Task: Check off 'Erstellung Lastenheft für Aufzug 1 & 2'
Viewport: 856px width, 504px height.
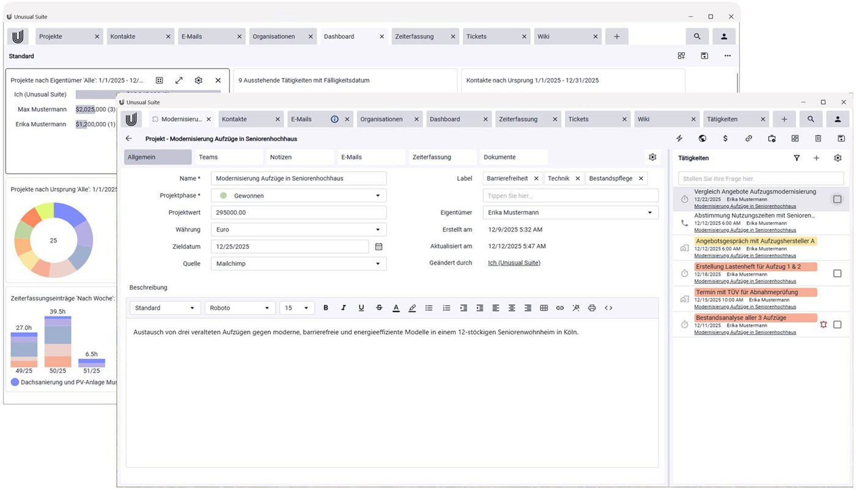Action: [837, 274]
